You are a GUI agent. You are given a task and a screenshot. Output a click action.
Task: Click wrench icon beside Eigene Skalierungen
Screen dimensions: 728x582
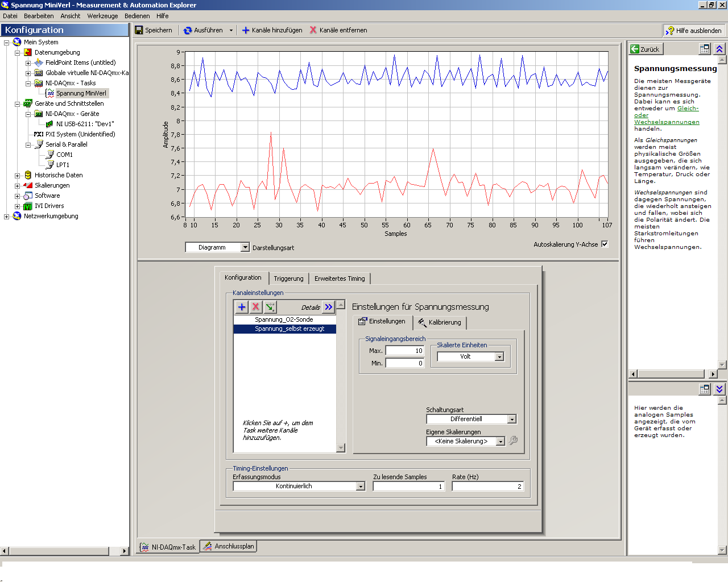point(513,440)
